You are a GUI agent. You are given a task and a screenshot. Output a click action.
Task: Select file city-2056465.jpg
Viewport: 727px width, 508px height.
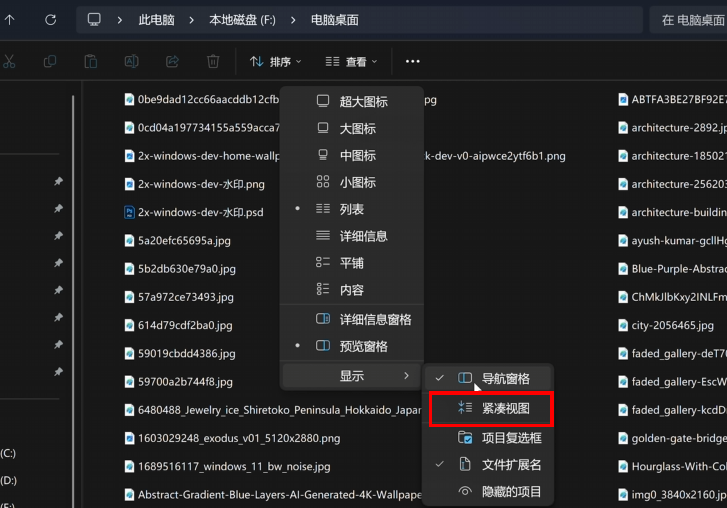(x=666, y=325)
